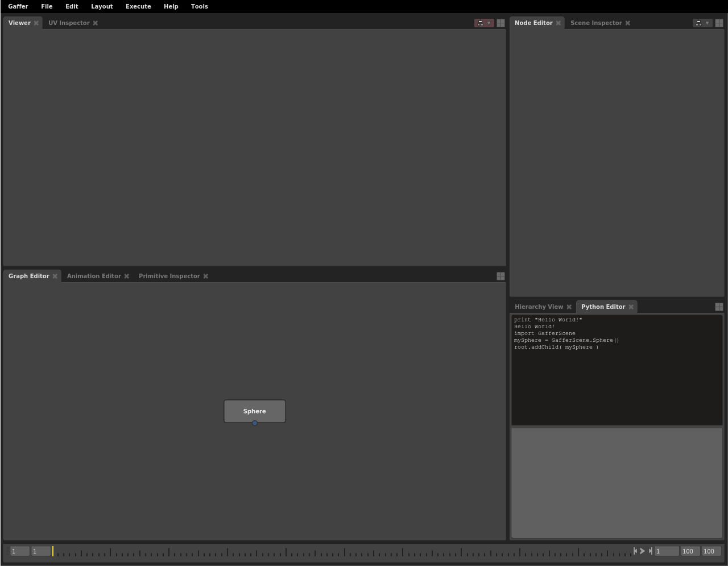Click the current frame field after the playback buttons
Viewport: 728px width, 566px height.
coord(667,551)
